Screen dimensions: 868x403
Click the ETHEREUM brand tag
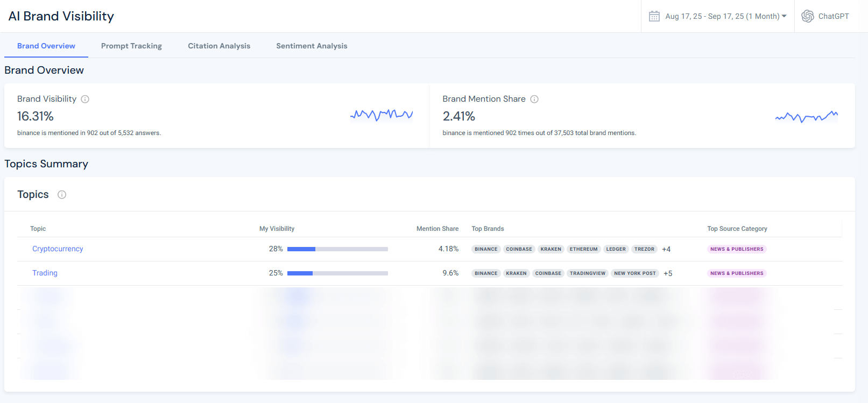pyautogui.click(x=583, y=249)
